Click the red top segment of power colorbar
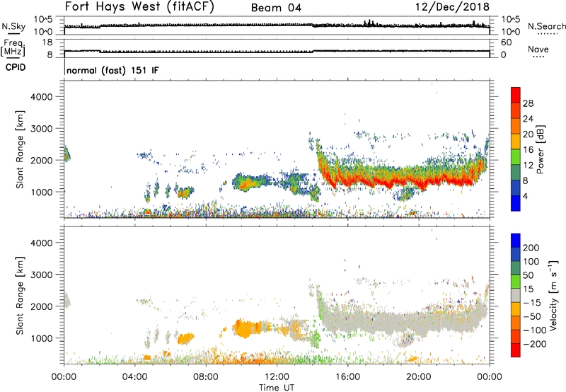 [516, 96]
